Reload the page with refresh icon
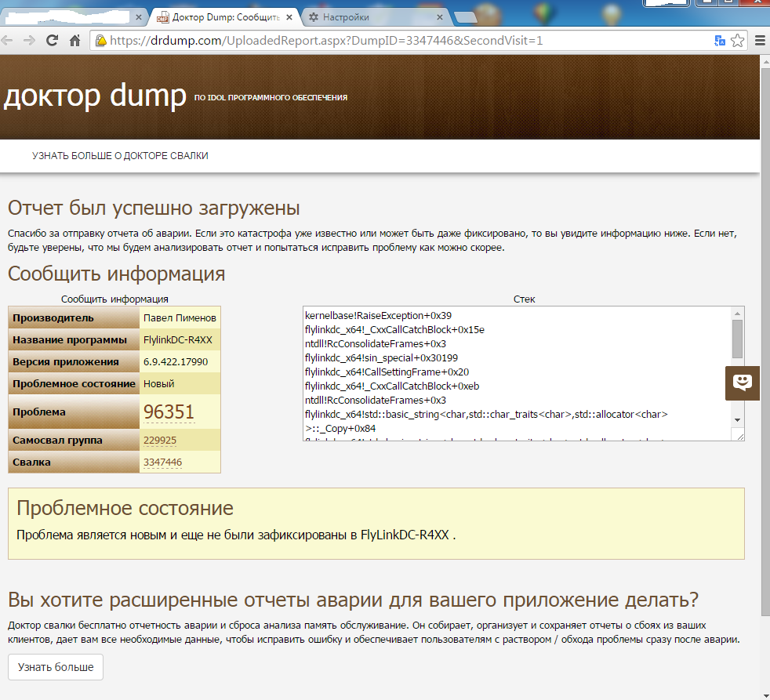770x700 pixels. [52, 41]
